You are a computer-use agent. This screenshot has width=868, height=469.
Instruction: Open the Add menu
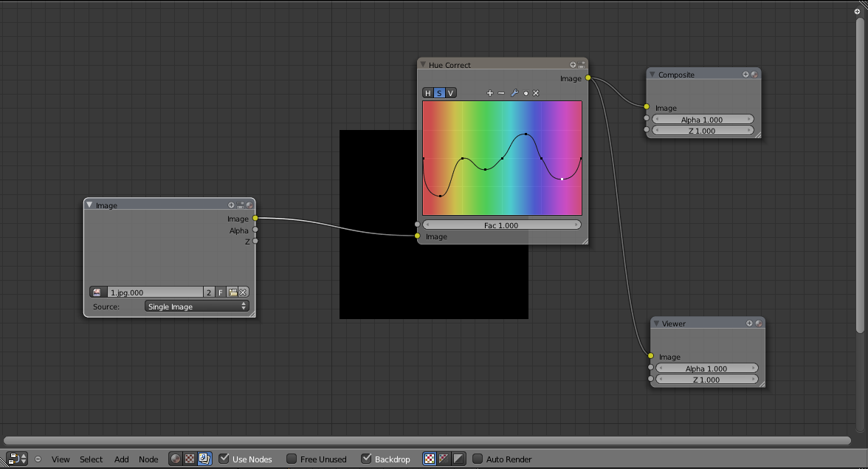pyautogui.click(x=121, y=459)
